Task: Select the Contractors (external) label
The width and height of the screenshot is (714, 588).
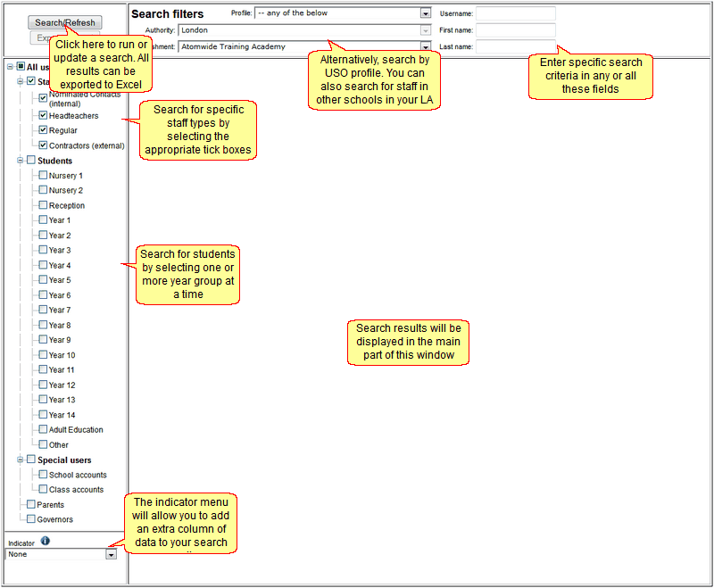Action: click(87, 145)
